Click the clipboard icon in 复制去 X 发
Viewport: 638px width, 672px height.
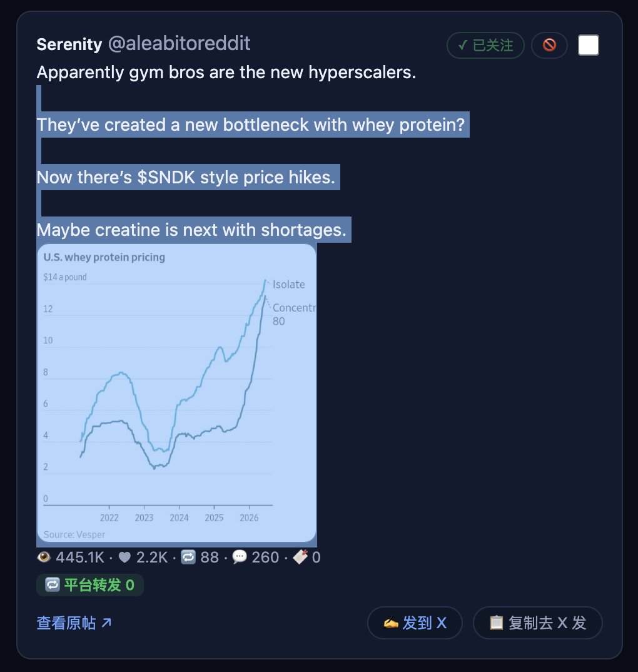tap(496, 623)
